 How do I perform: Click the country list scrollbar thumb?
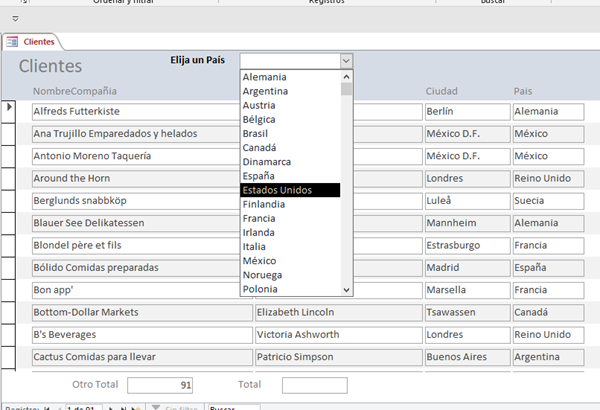[x=347, y=90]
